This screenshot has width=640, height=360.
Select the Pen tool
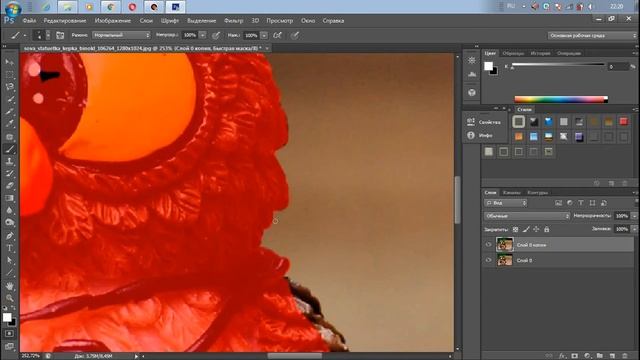9,236
